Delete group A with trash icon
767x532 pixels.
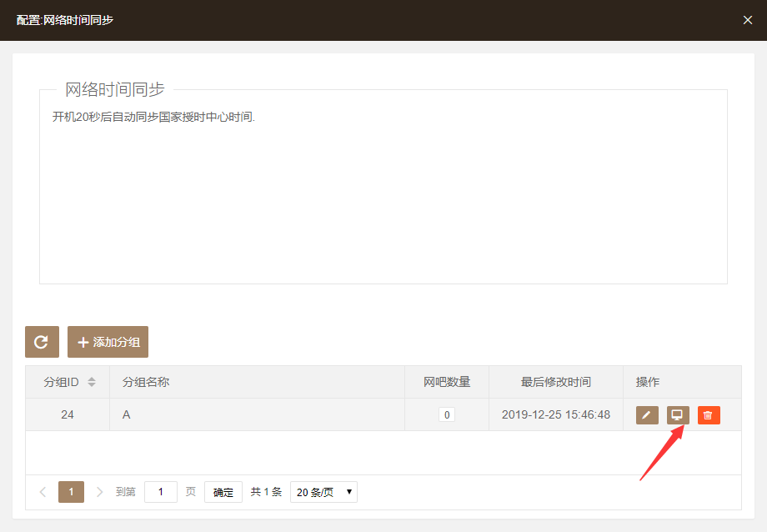click(x=709, y=415)
